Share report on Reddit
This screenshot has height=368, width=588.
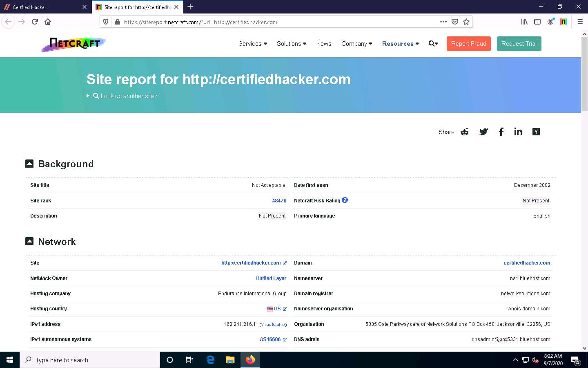click(464, 132)
